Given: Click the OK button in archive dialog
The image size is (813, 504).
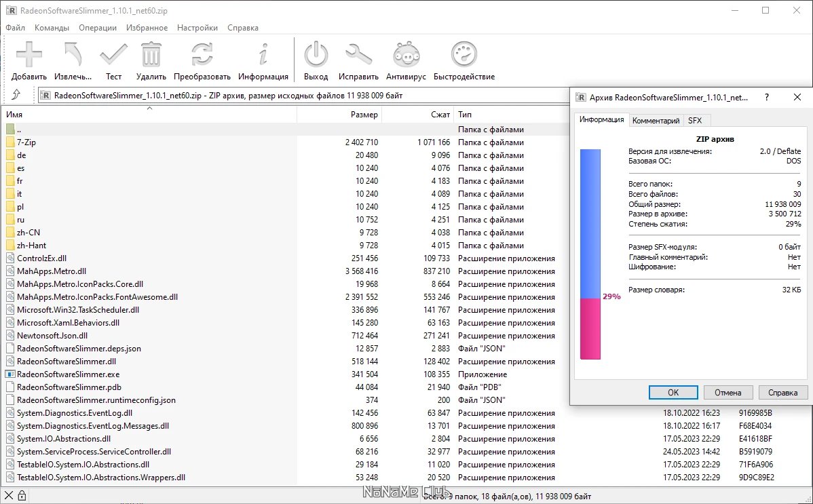Looking at the screenshot, I should [x=673, y=393].
